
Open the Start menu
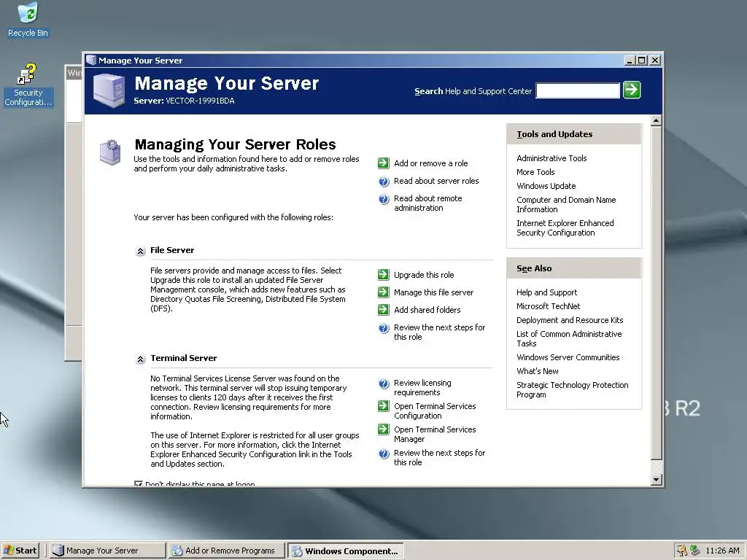point(20,551)
